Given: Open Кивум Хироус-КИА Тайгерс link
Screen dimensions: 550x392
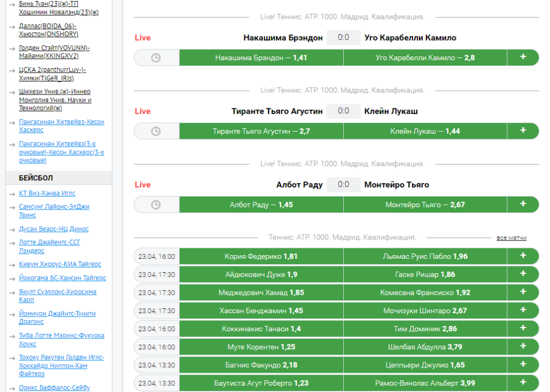Looking at the screenshot, I should [x=60, y=264].
